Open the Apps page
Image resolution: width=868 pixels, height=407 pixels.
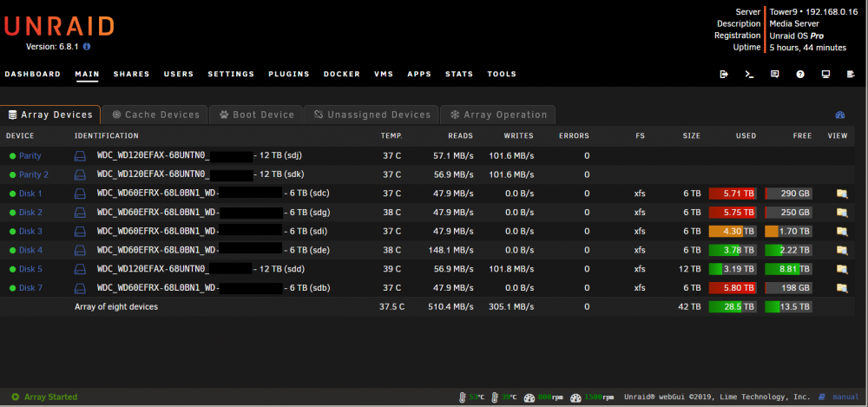[419, 75]
